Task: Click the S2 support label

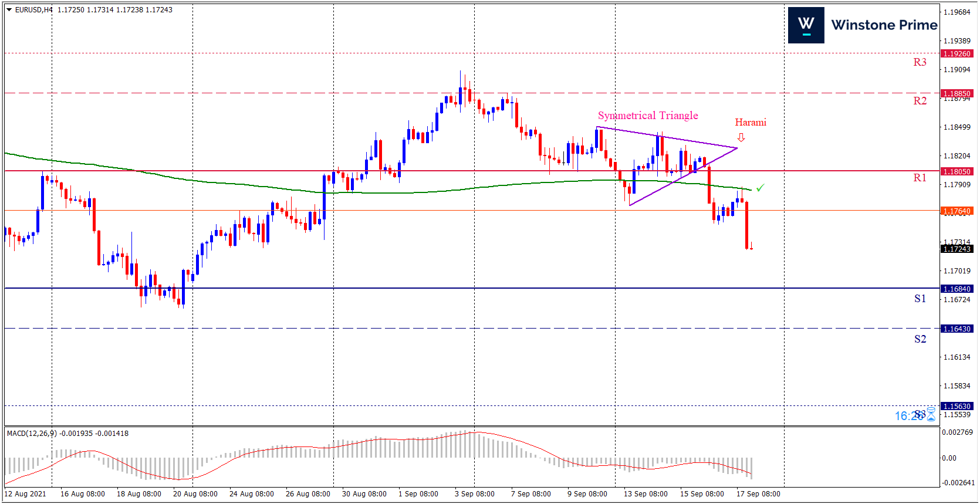Action: click(920, 339)
